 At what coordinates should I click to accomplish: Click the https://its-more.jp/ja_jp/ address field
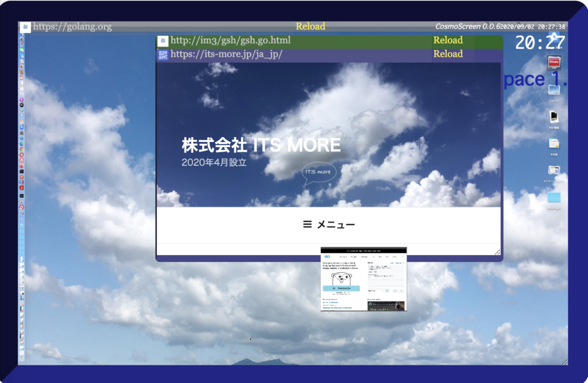click(227, 54)
